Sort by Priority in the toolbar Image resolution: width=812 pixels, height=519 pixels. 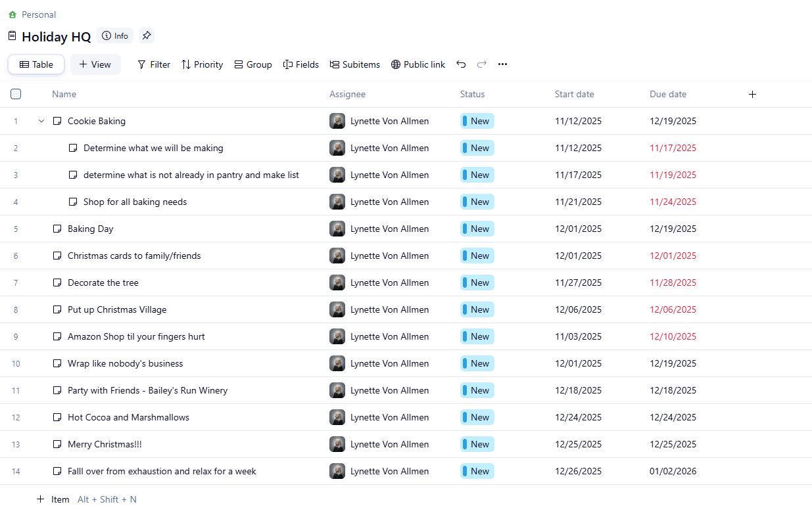(203, 64)
